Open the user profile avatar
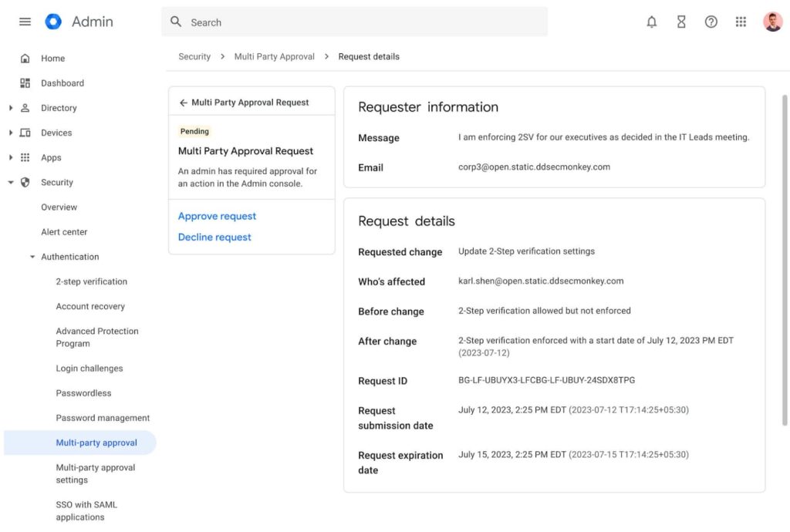 click(x=772, y=22)
